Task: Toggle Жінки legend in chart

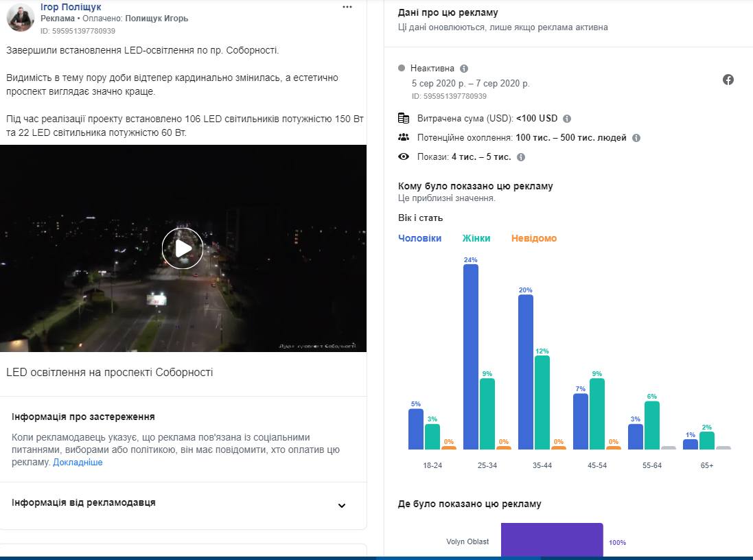Action: pos(476,238)
